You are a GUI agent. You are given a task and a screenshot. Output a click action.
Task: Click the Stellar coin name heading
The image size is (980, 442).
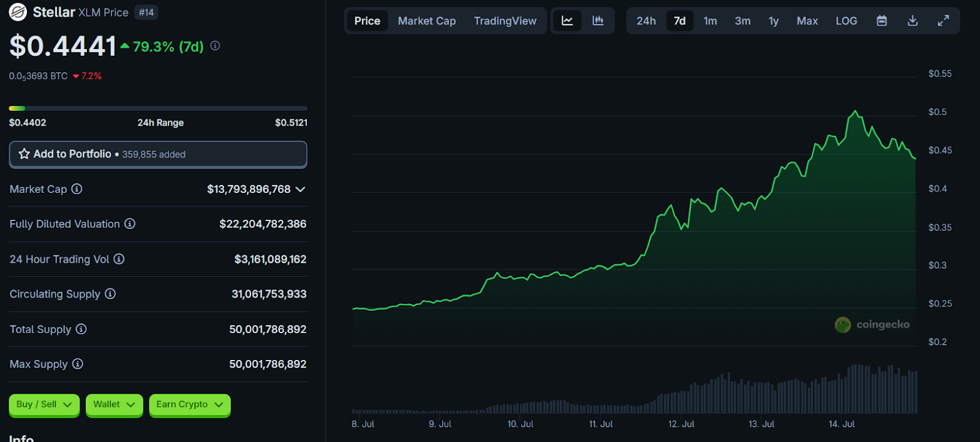(x=54, y=12)
